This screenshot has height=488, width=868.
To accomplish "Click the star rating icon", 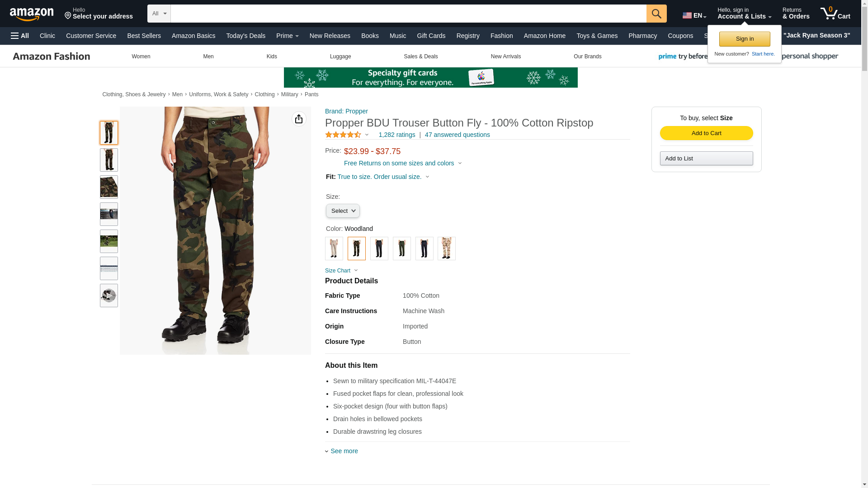I will click(343, 135).
